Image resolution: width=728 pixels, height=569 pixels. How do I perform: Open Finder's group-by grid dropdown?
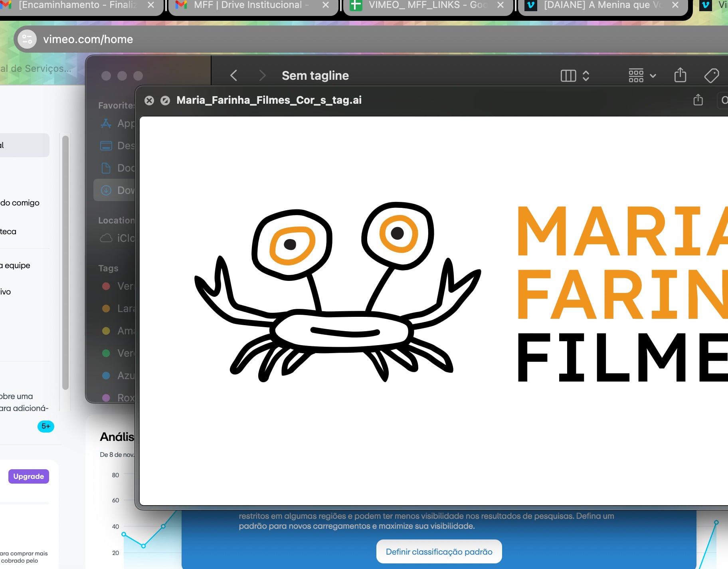[642, 75]
